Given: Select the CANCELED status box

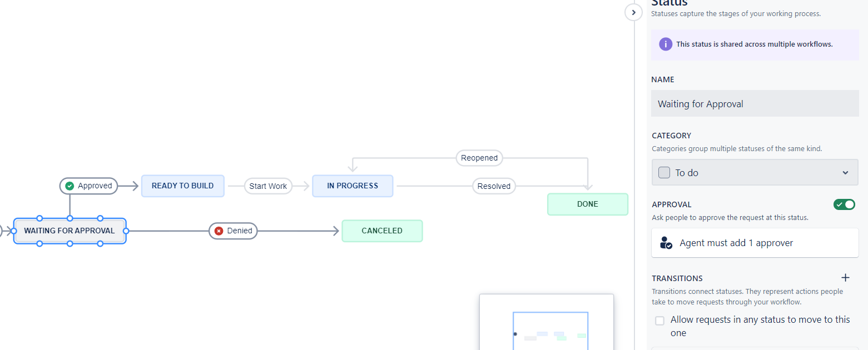Looking at the screenshot, I should (x=382, y=231).
